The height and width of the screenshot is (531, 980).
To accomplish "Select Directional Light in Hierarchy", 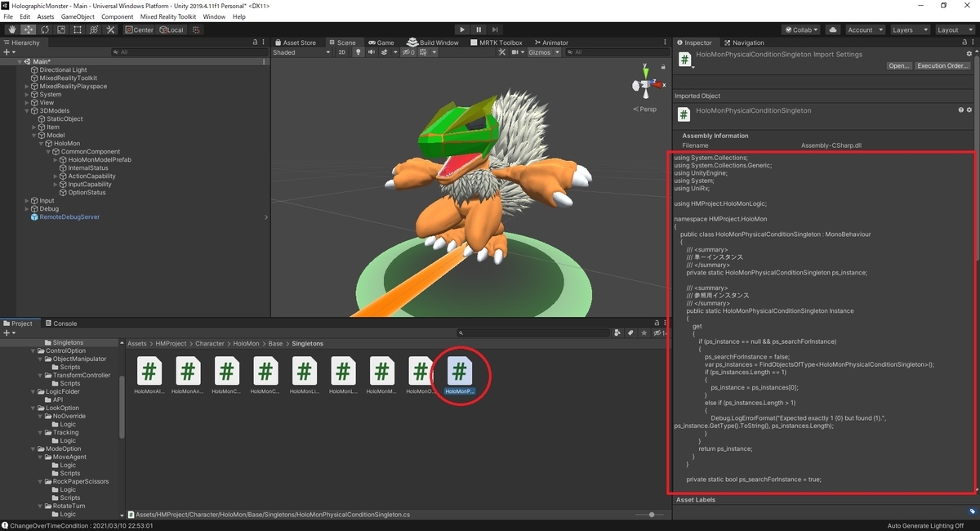I will (63, 70).
